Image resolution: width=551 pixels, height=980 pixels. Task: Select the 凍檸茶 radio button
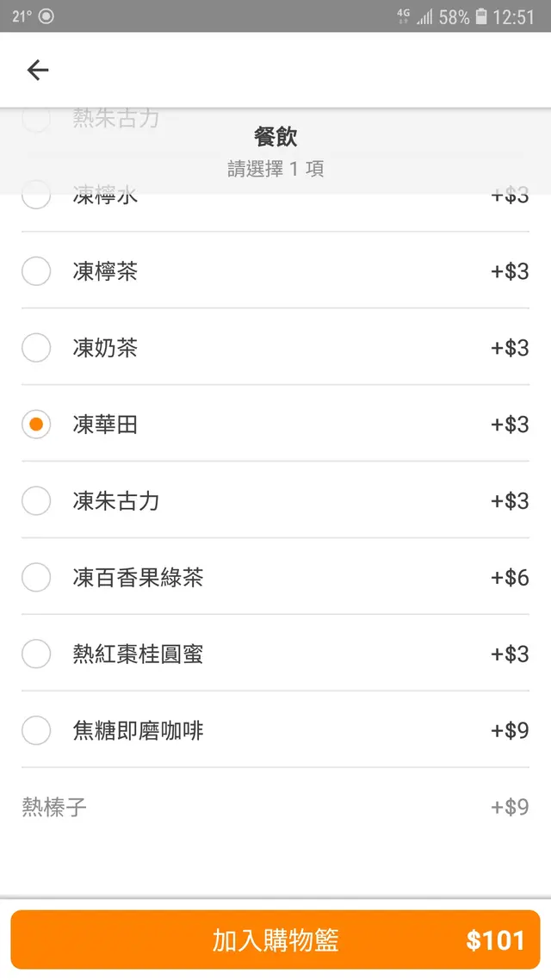(36, 271)
